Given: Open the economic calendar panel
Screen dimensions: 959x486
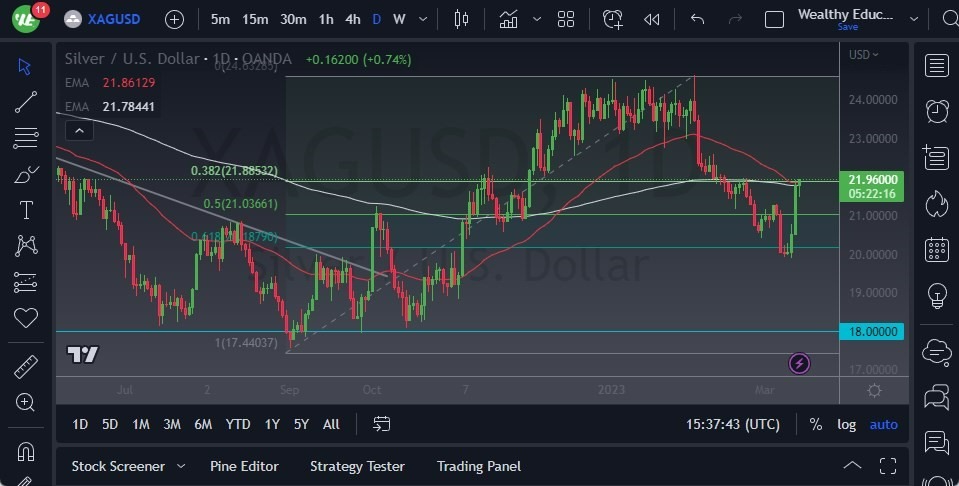Looking at the screenshot, I should point(936,249).
